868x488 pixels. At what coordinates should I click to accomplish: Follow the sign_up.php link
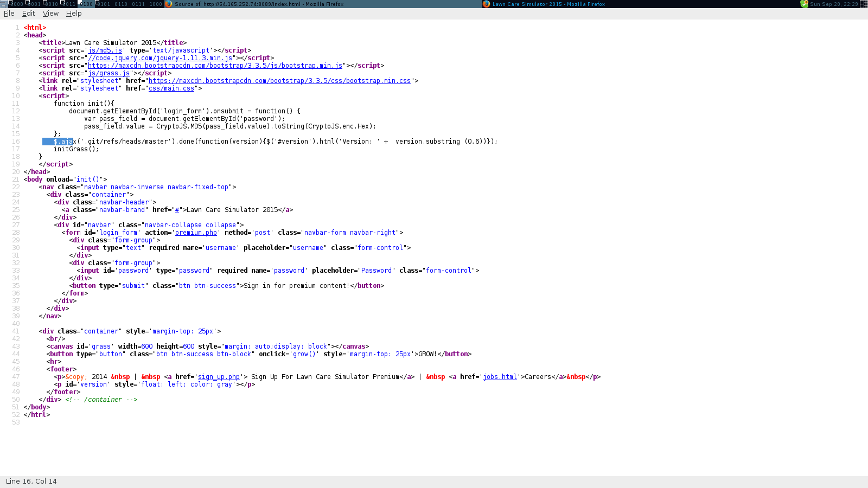[x=219, y=377]
